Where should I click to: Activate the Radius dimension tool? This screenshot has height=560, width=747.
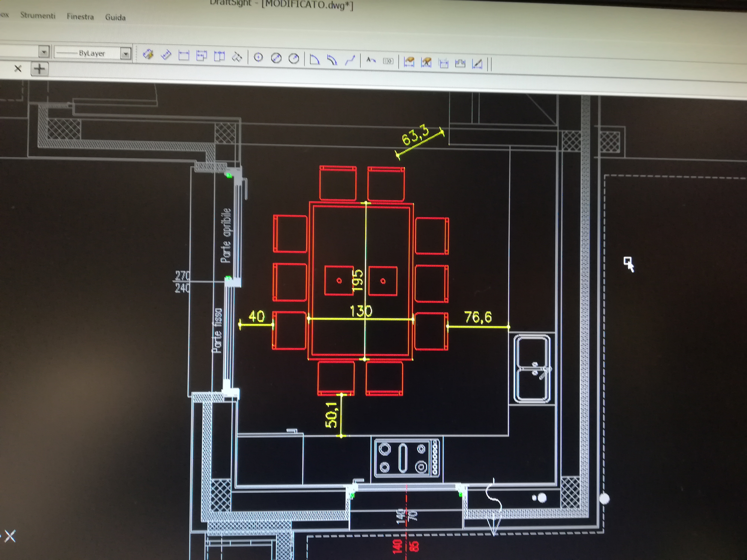(x=294, y=59)
